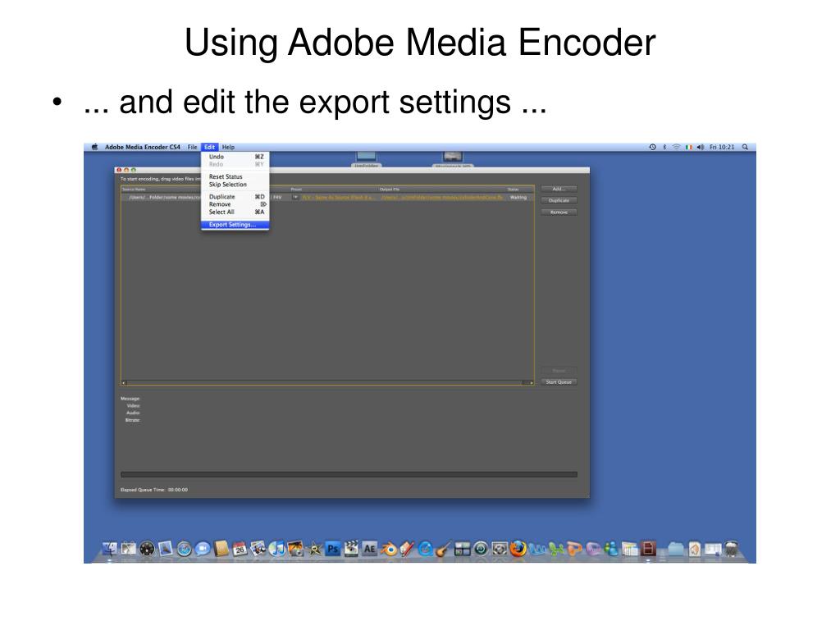Open the Apple menu
This screenshot has height=630, width=840.
point(95,147)
